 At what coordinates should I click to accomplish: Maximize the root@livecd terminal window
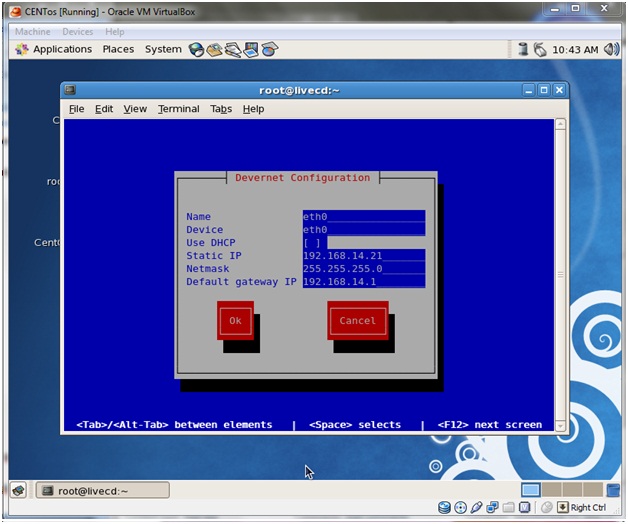click(544, 90)
